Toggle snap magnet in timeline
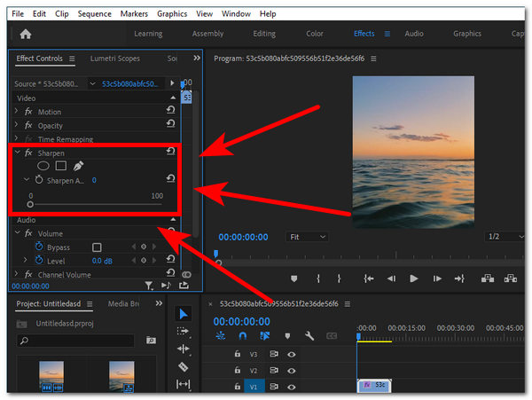Screen dimensions: 532x400 click(243, 336)
